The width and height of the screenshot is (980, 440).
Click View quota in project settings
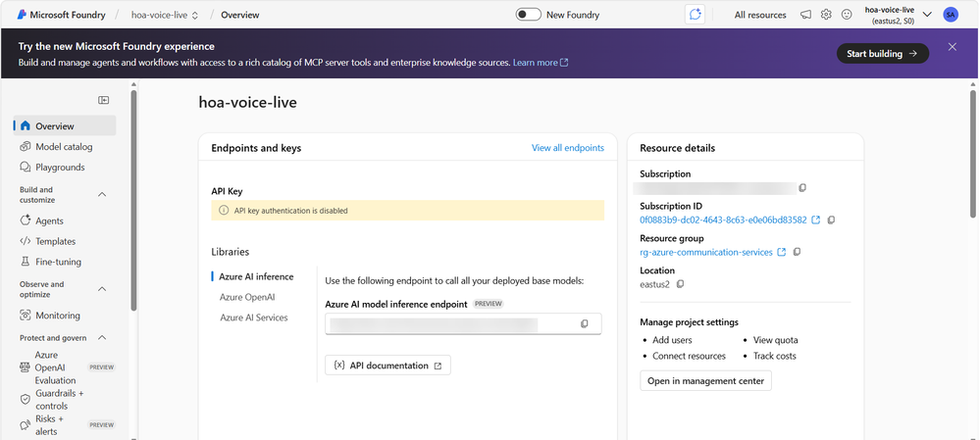point(775,340)
